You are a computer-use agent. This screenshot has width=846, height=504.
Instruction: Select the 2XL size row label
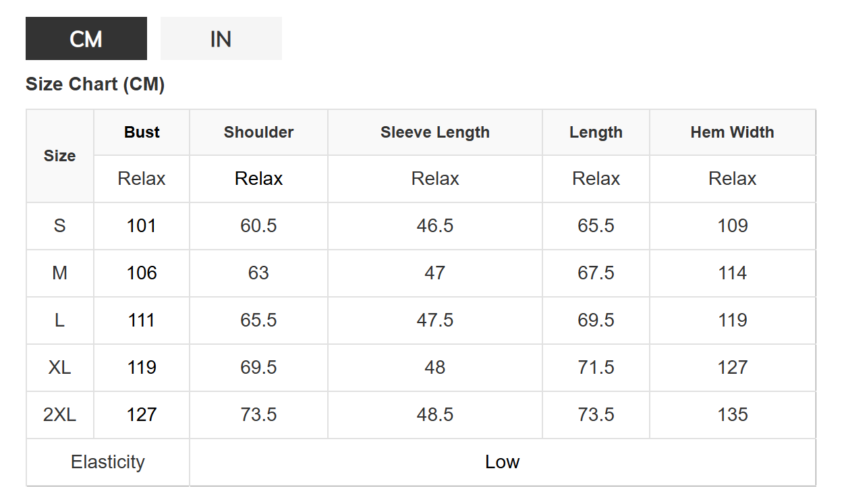coord(60,415)
